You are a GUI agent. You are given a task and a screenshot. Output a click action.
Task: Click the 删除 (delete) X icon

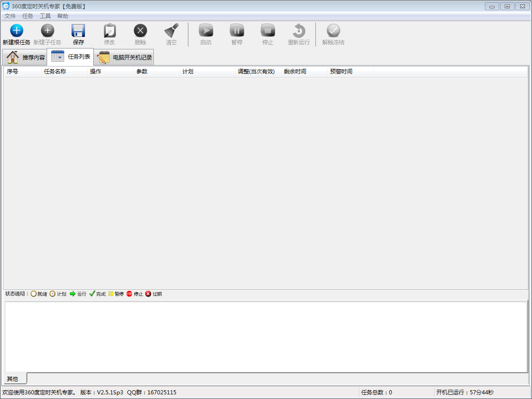coord(140,31)
